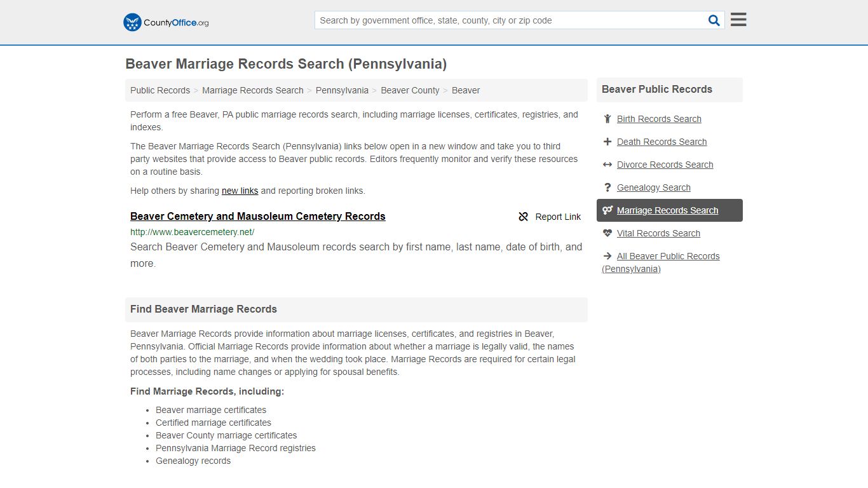Image resolution: width=868 pixels, height=488 pixels.
Task: Click the Report Link button
Action: (x=550, y=217)
